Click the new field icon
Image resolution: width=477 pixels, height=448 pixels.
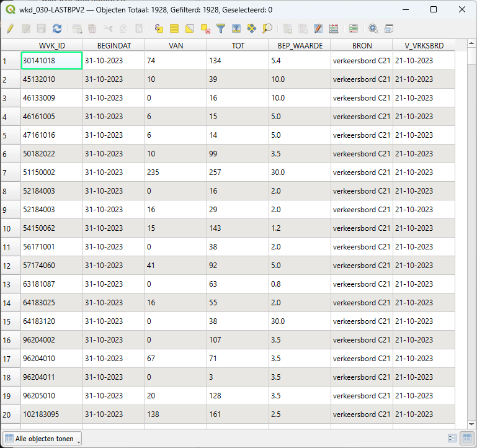click(287, 29)
